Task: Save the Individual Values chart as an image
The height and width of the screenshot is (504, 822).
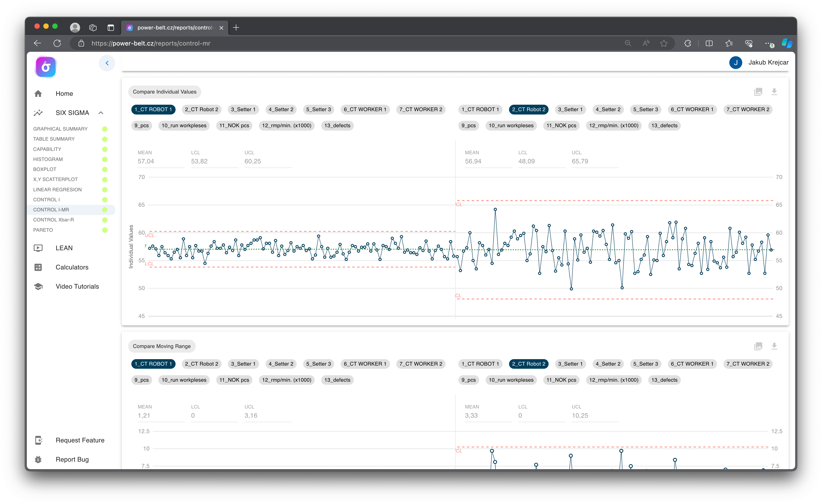Action: point(758,92)
